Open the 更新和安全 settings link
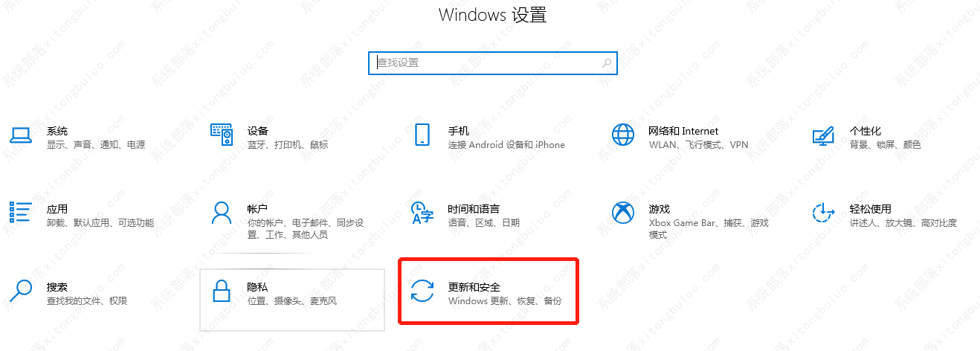The image size is (980, 351). [474, 287]
